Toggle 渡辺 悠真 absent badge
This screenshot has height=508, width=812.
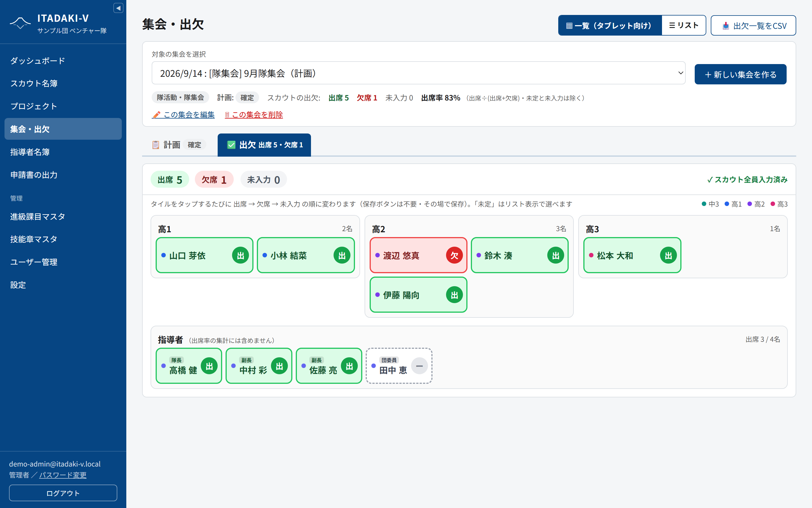[x=454, y=255]
